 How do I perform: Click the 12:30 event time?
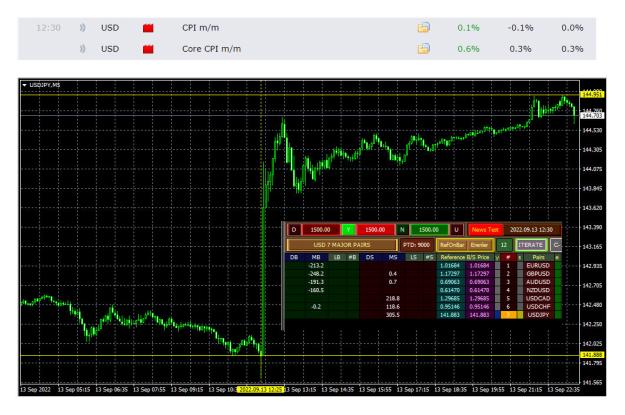[x=48, y=28]
